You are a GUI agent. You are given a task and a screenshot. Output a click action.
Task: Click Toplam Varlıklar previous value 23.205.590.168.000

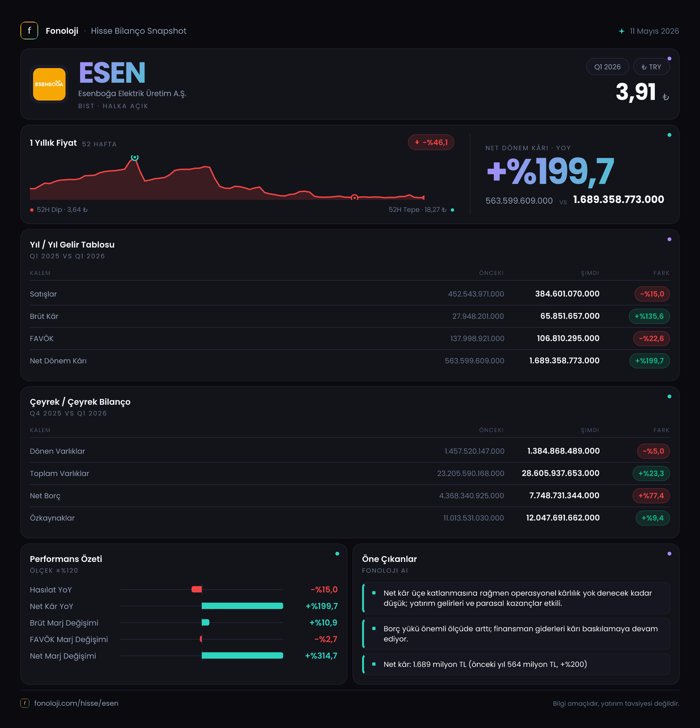[471, 473]
